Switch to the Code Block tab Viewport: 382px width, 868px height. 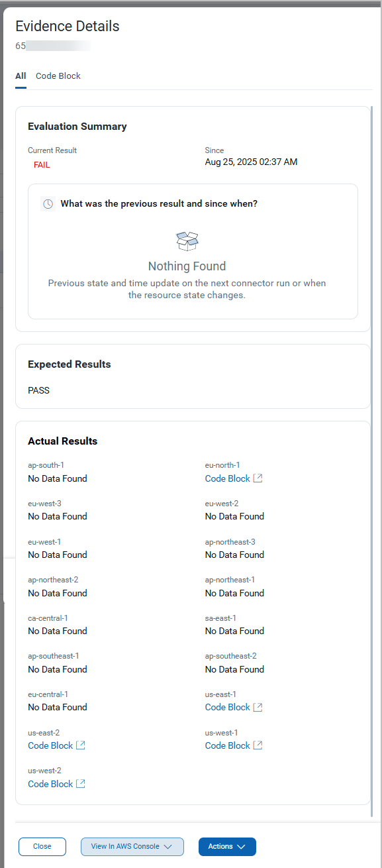click(58, 76)
